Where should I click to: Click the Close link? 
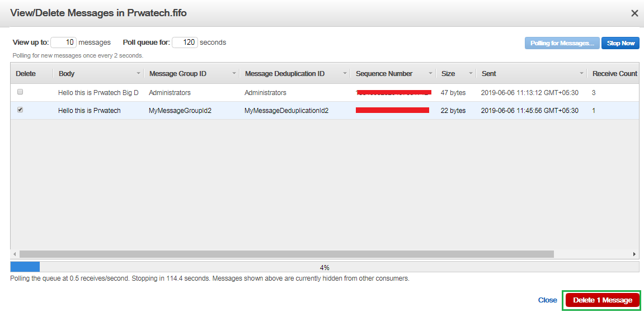[547, 300]
